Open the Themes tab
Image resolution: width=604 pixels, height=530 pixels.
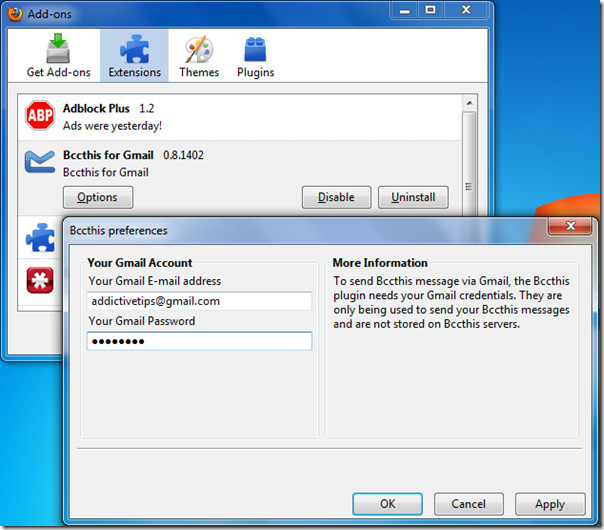click(199, 56)
